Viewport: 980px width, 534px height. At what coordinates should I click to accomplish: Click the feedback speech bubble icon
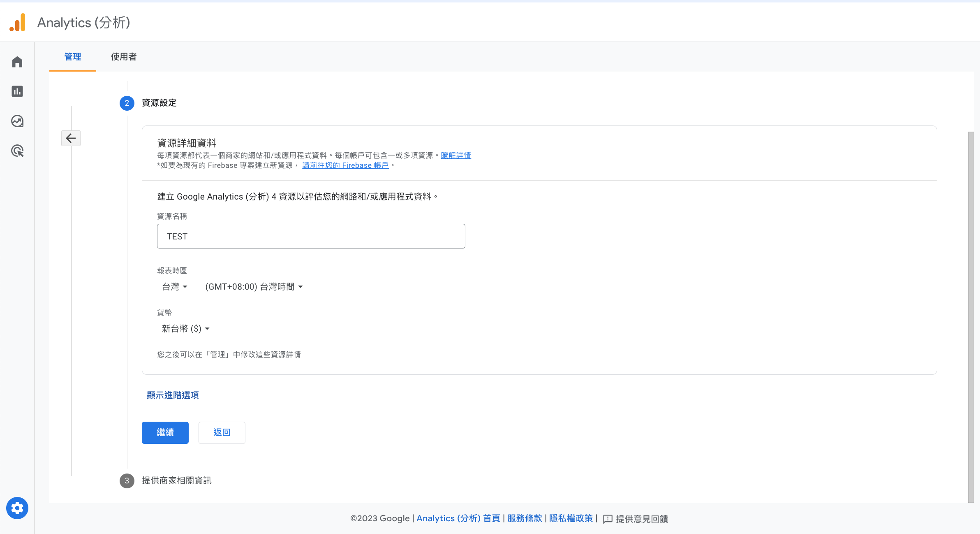coord(608,519)
